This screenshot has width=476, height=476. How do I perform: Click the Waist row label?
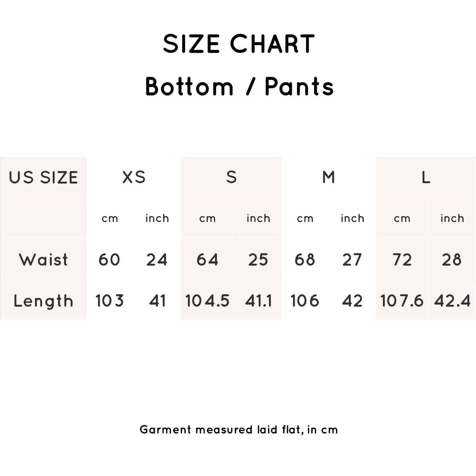click(x=43, y=260)
